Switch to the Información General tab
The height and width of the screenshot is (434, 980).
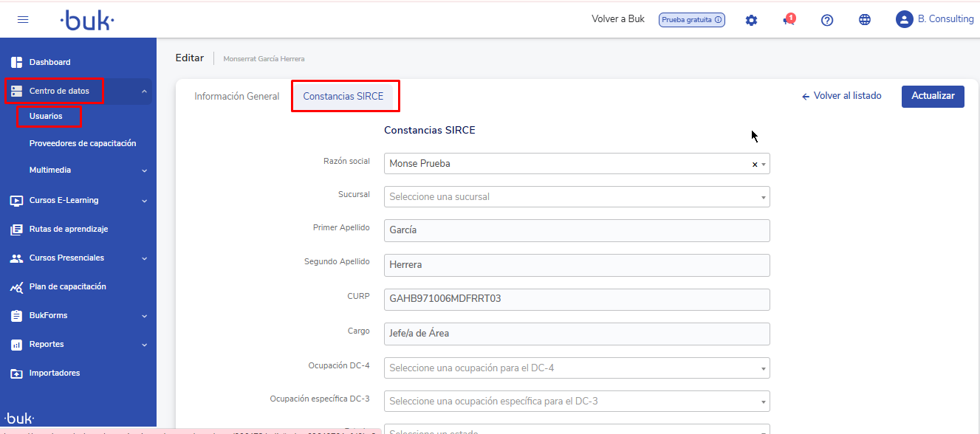(x=236, y=97)
